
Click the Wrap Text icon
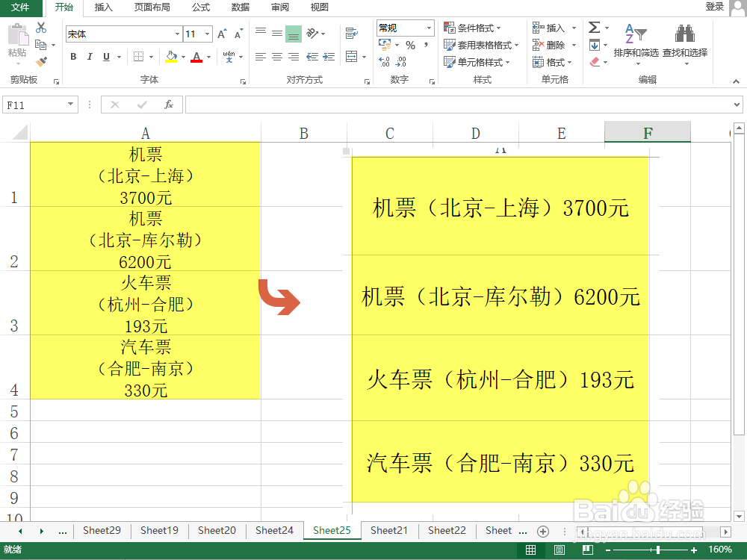pyautogui.click(x=352, y=33)
